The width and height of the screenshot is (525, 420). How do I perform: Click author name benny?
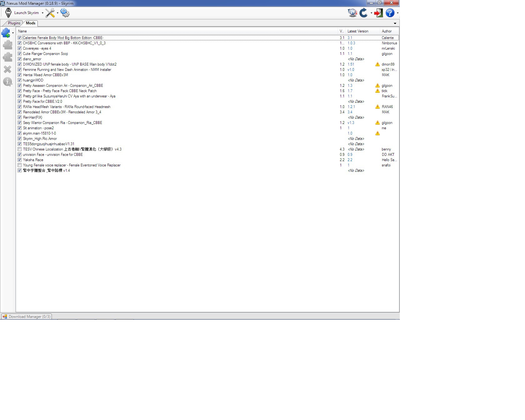click(x=386, y=149)
